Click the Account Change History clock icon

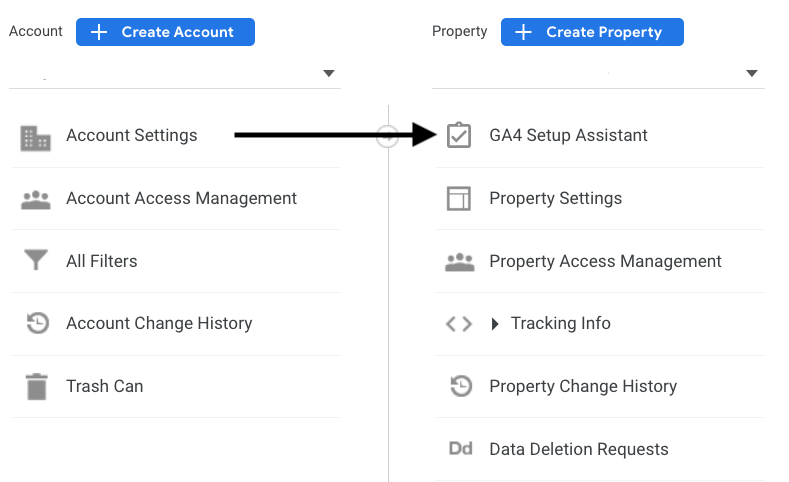(38, 323)
